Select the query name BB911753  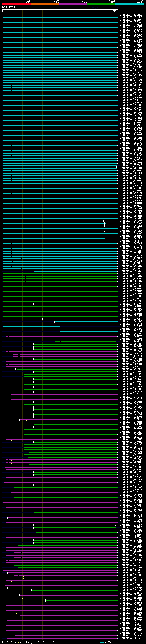[8, 7]
